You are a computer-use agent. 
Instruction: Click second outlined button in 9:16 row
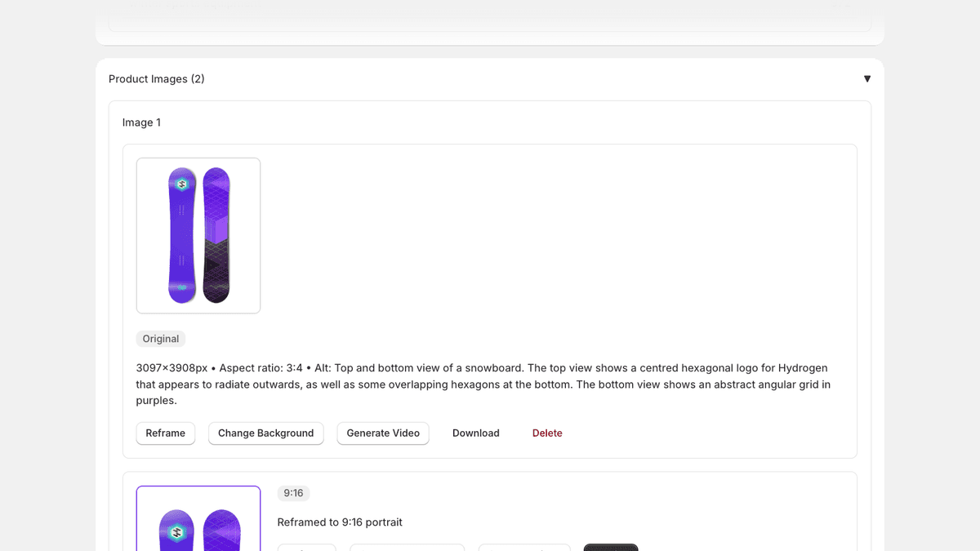(407, 547)
